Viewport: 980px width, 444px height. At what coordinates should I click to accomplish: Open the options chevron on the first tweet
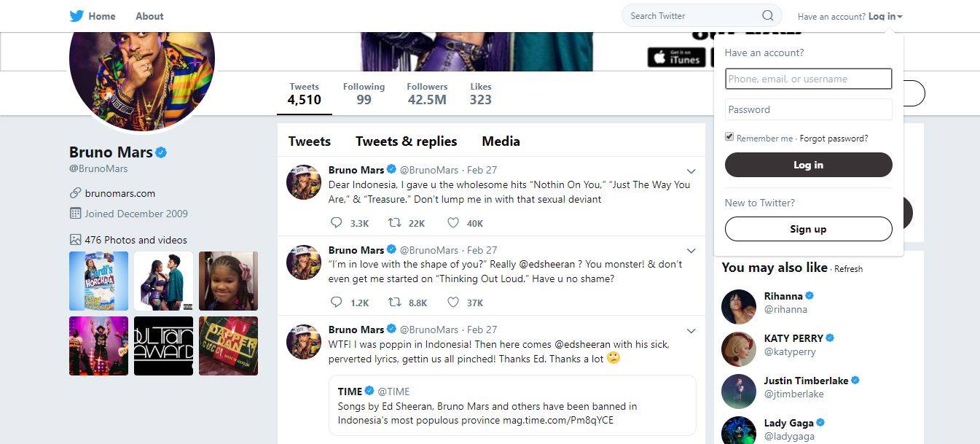tap(691, 171)
